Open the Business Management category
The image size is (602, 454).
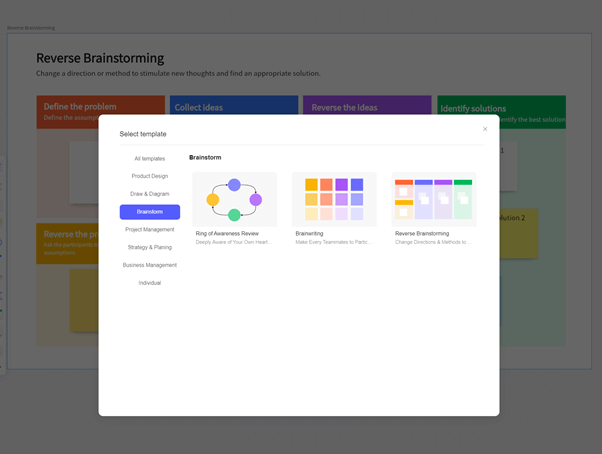click(150, 265)
